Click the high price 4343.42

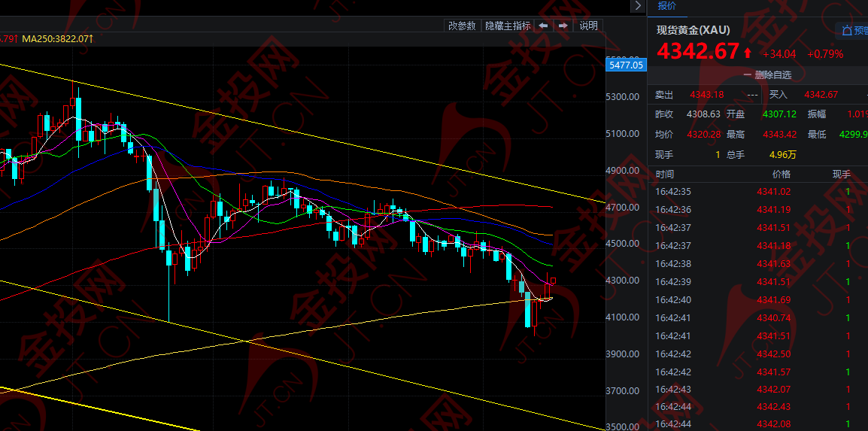click(x=779, y=134)
